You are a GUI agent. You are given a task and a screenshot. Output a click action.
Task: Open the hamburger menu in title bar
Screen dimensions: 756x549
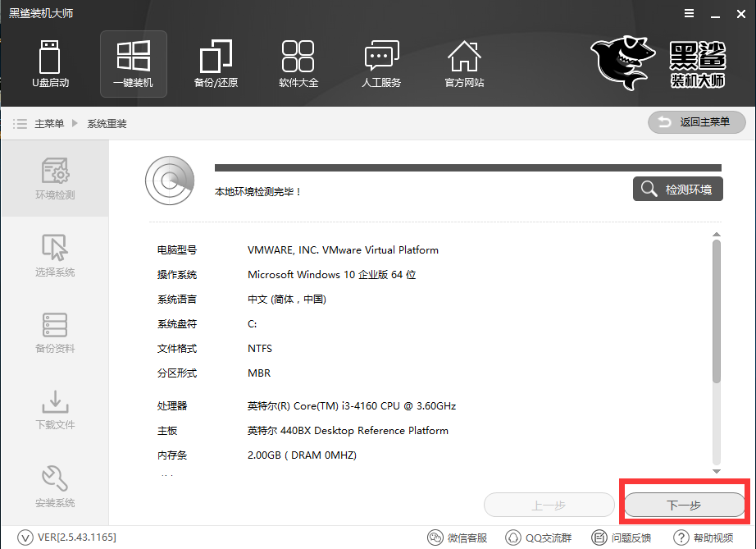tap(690, 13)
